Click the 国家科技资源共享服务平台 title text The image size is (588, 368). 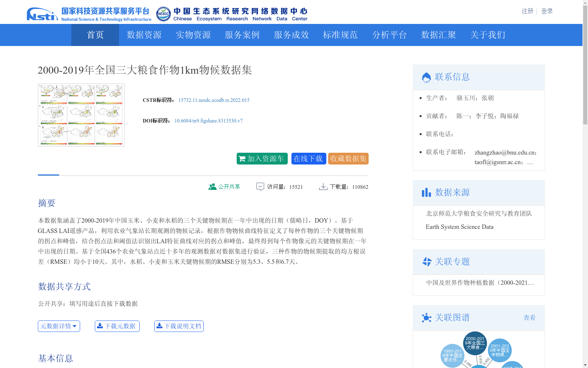[x=105, y=11]
